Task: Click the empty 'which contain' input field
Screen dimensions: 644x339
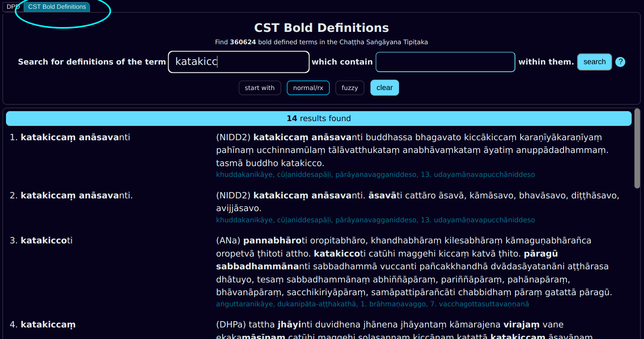Action: (x=445, y=62)
